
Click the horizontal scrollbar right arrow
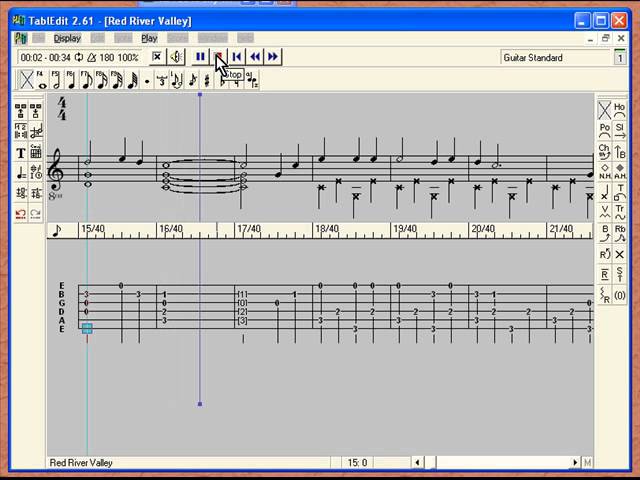coord(575,462)
